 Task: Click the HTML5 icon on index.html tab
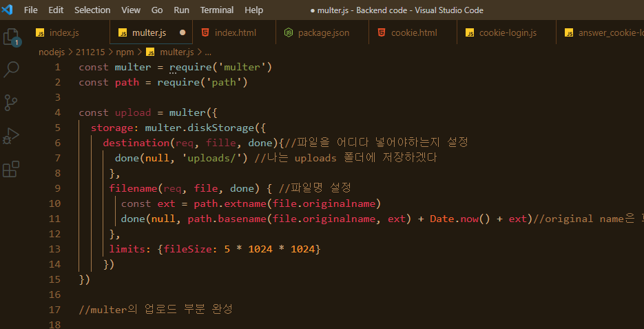pyautogui.click(x=205, y=32)
